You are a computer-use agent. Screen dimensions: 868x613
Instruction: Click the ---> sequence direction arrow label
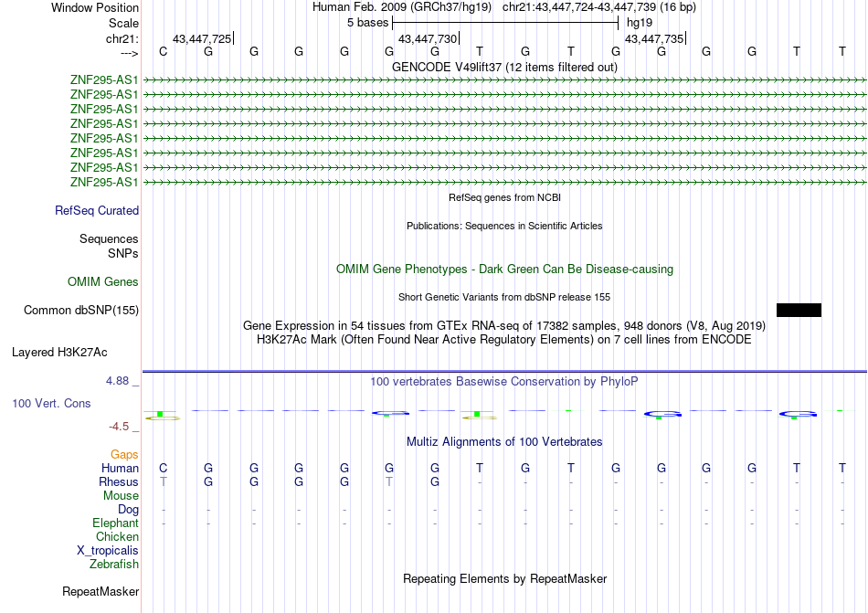click(x=130, y=53)
